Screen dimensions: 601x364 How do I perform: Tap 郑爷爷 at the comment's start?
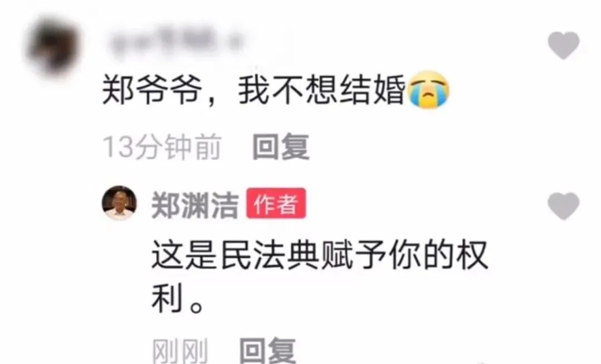(152, 90)
